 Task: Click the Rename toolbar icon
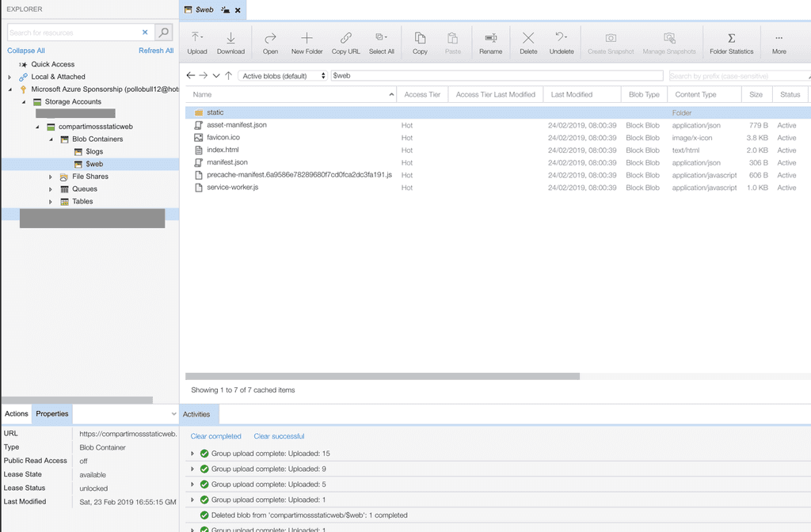click(490, 38)
